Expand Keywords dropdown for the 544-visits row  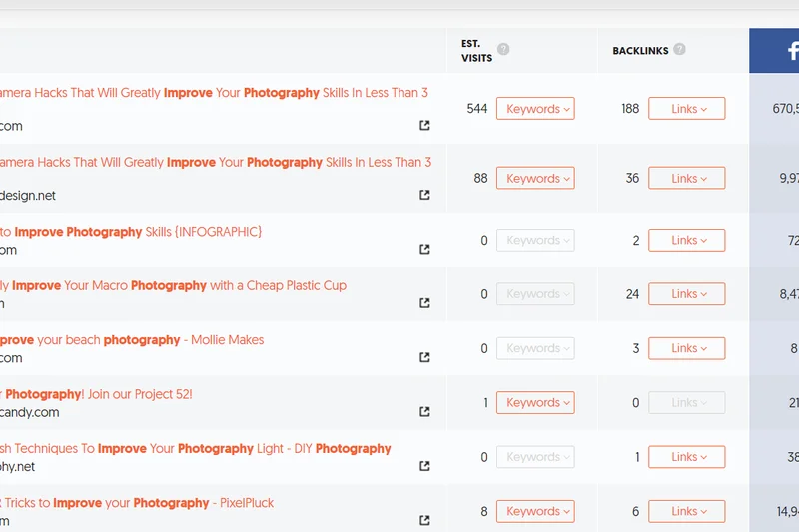click(535, 109)
